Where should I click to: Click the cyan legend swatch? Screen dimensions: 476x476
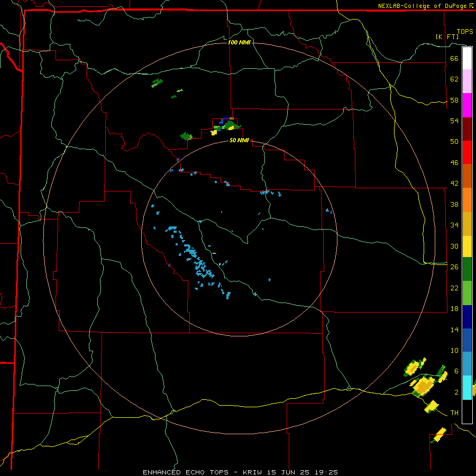467,388
